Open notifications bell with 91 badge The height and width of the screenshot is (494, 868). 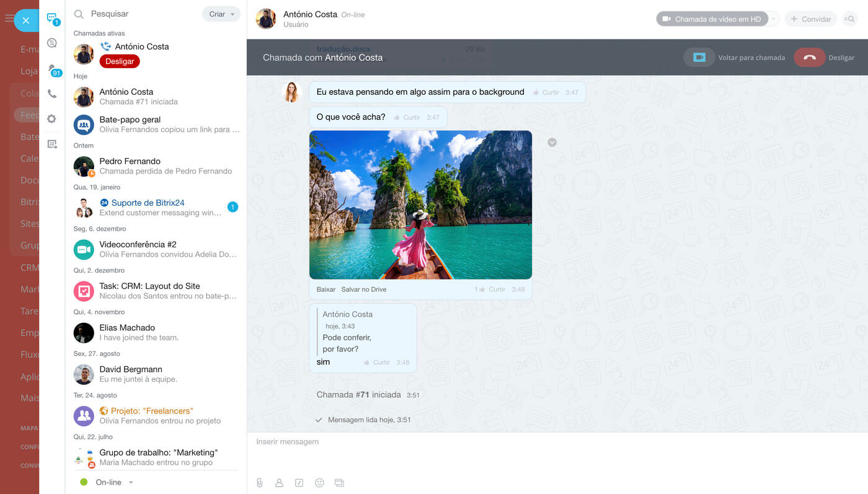53,69
